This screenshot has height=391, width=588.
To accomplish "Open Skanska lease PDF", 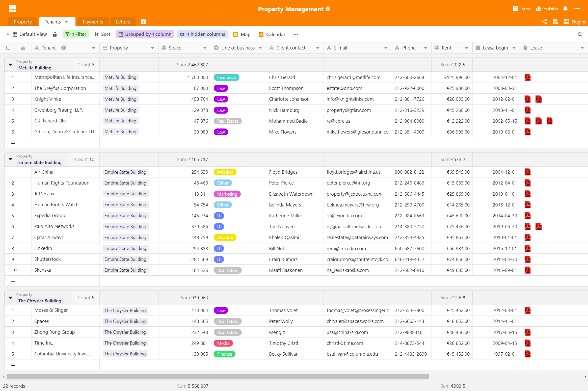I will point(527,270).
